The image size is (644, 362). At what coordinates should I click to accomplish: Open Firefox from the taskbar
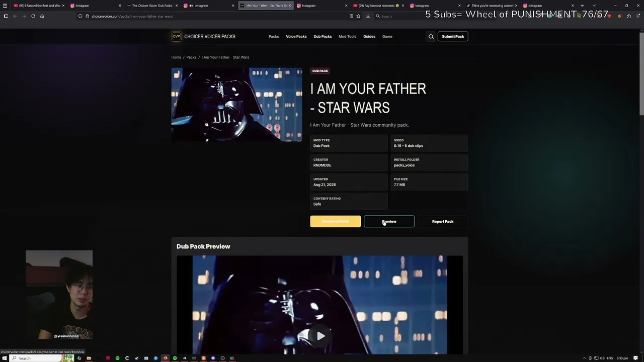click(165, 358)
